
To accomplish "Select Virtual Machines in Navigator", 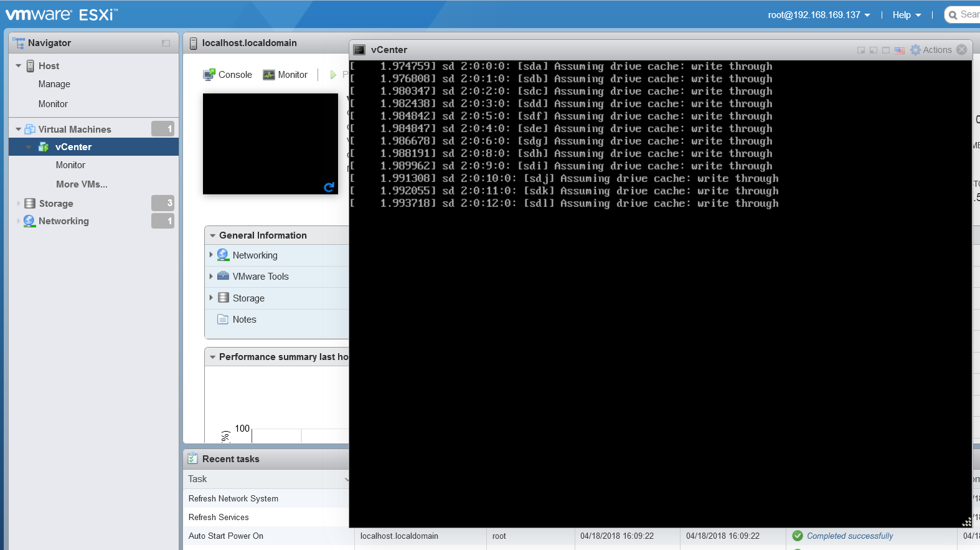I will point(75,130).
